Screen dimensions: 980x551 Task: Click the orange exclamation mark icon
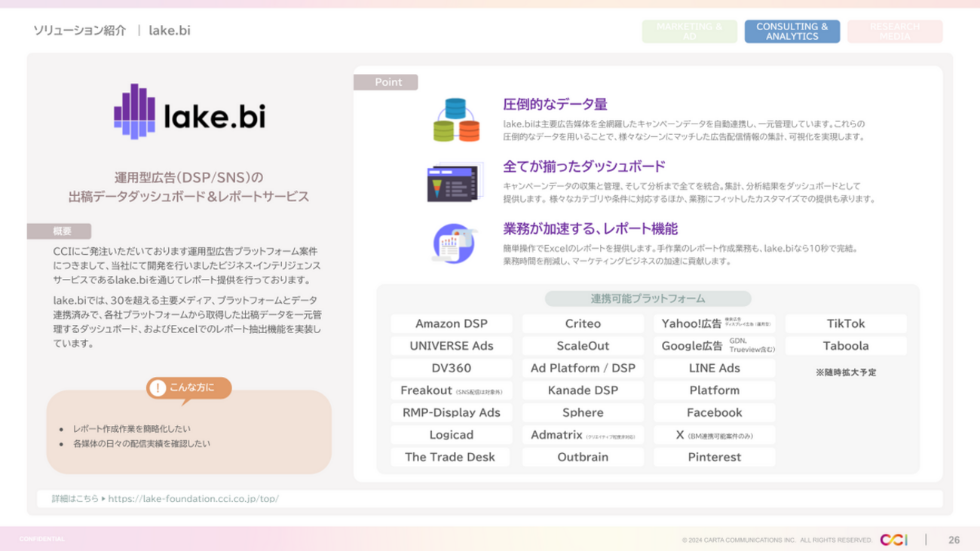click(x=158, y=388)
